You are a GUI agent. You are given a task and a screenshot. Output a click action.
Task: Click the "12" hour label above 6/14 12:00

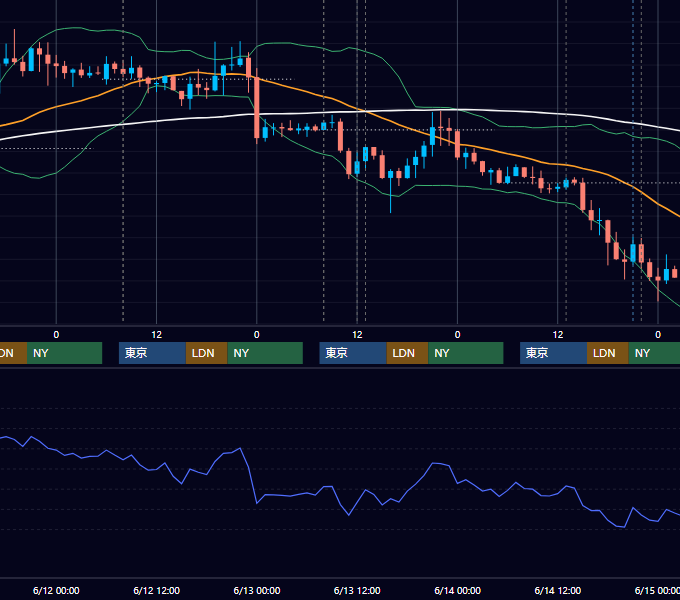coord(558,335)
